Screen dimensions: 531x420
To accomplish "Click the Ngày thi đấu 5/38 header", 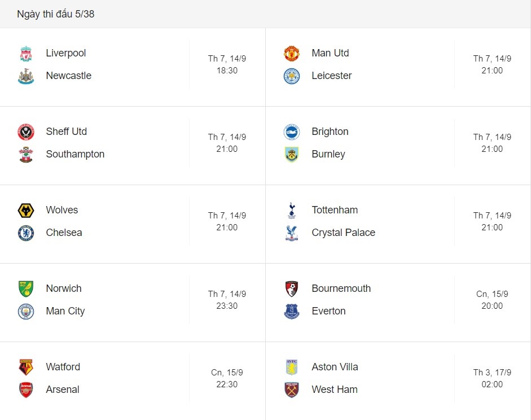I will 55,14.
